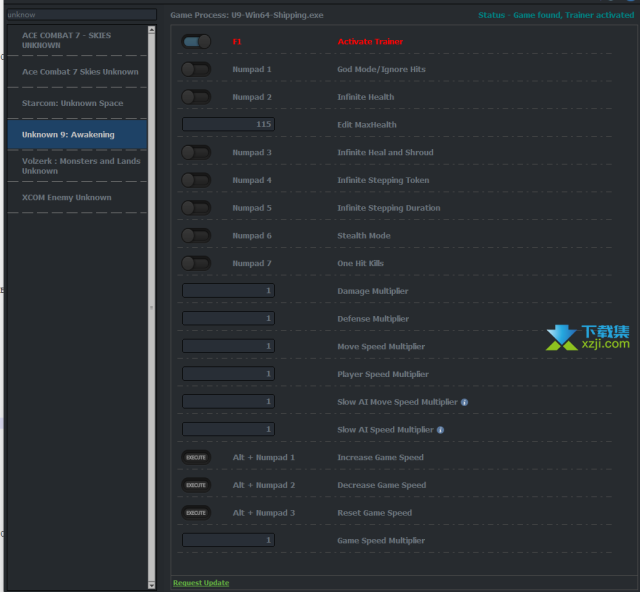640x592 pixels.
Task: Click the Alt + Numpad 3 hotkey label
Action: click(x=264, y=513)
